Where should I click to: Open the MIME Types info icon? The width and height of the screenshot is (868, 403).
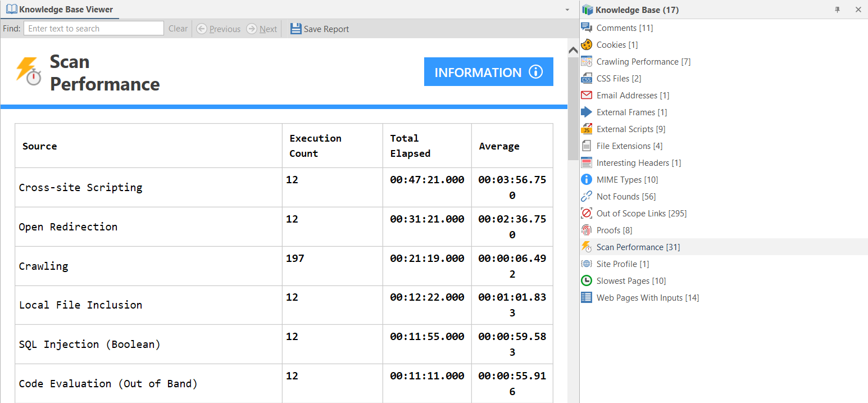click(x=586, y=179)
